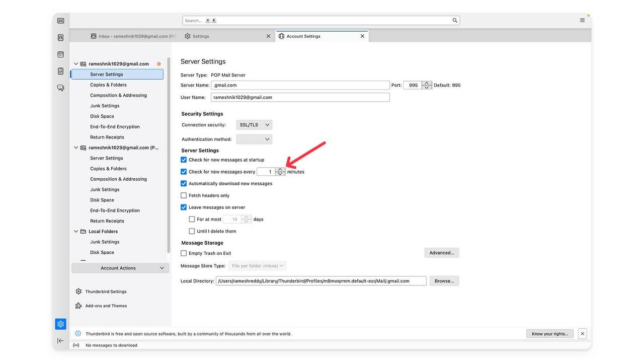Click the connection status icon in the status bar
Viewport: 644px width, 362px height.
point(76,345)
